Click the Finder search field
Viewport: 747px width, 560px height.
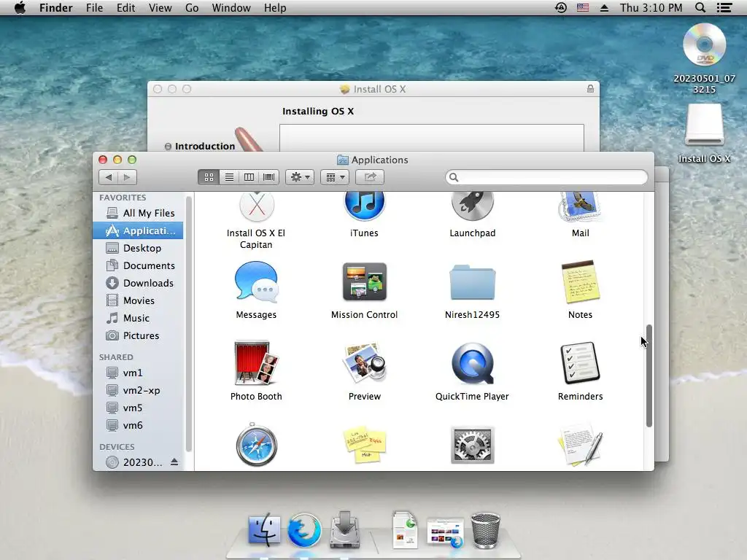[x=546, y=177]
